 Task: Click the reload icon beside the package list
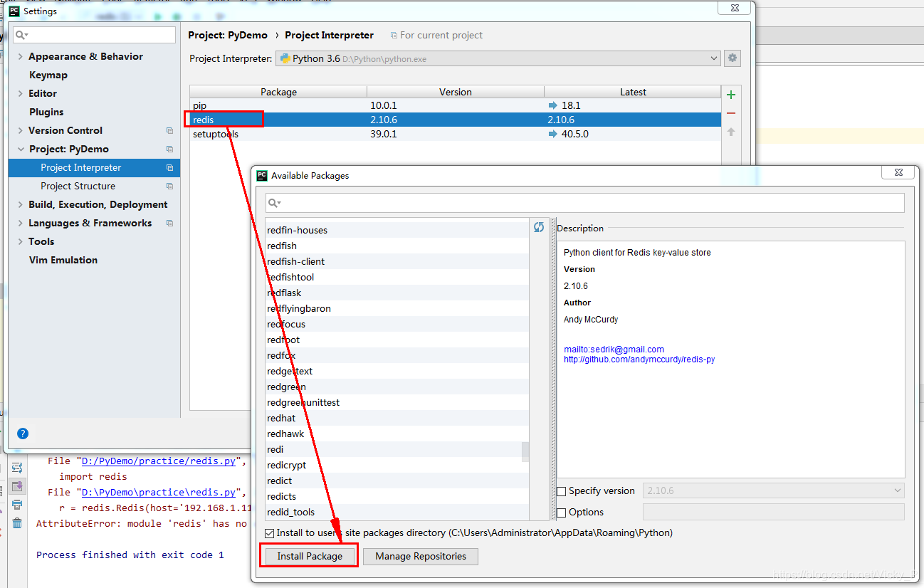[x=539, y=227]
